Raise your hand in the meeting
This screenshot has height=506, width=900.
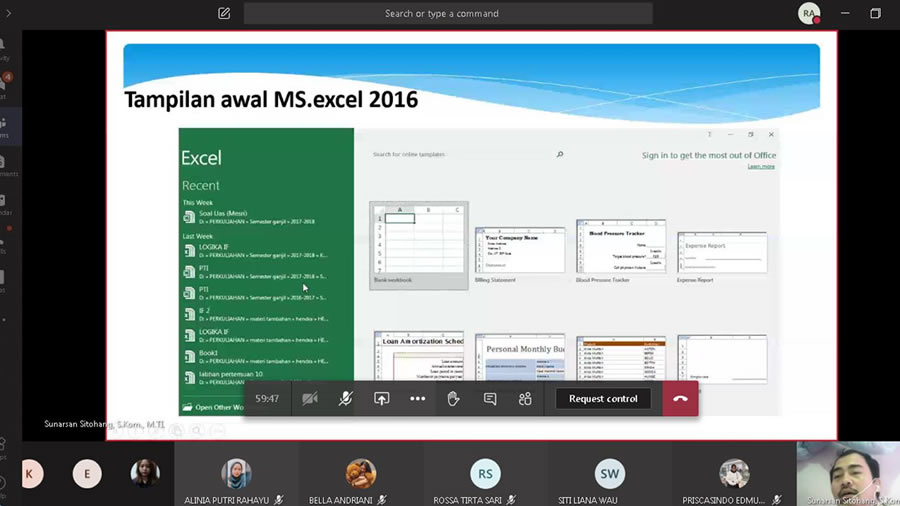(x=453, y=399)
